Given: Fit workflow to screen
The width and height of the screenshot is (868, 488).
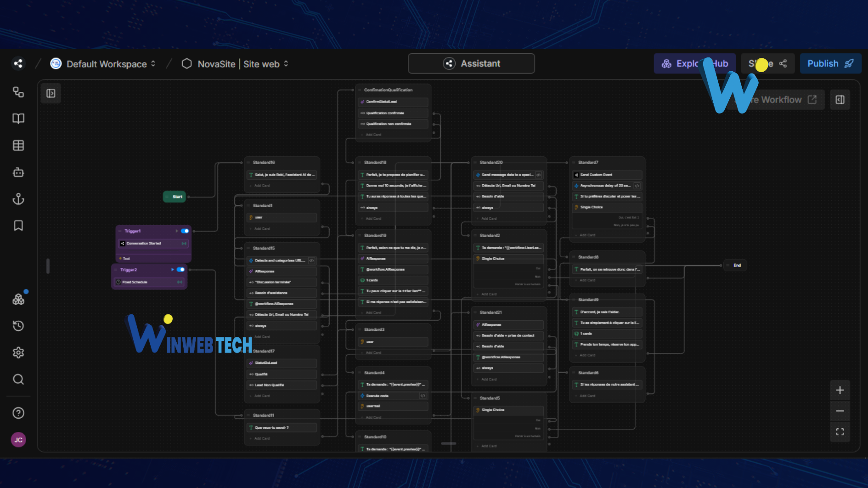Looking at the screenshot, I should pos(840,432).
